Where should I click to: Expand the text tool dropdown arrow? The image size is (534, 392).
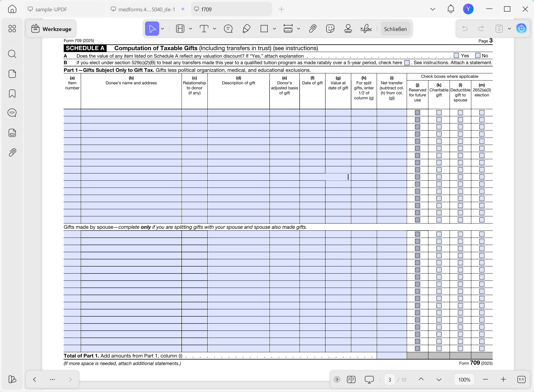point(214,29)
